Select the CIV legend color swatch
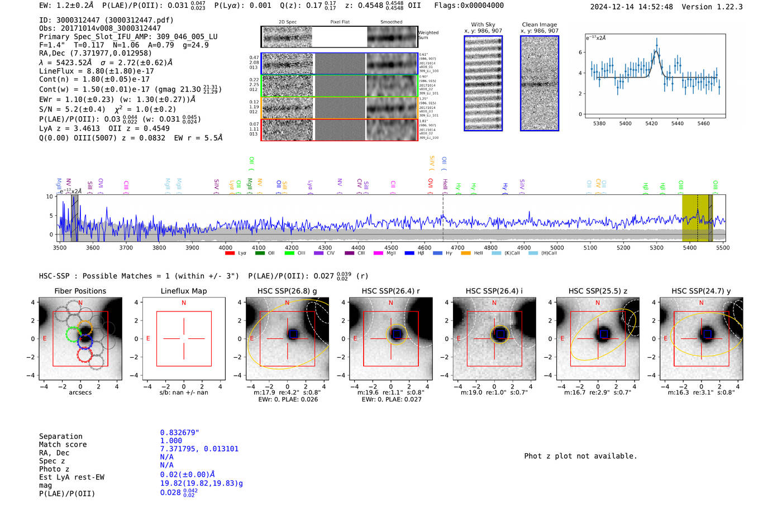Image resolution: width=782 pixels, height=532 pixels. point(319,253)
